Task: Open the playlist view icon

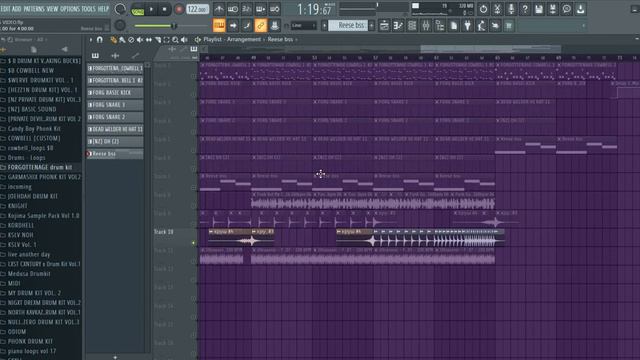Action: [x=384, y=26]
